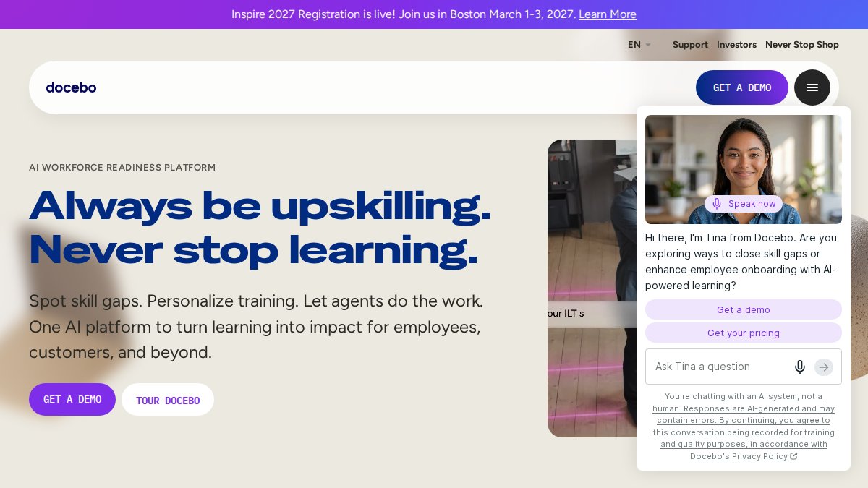Select 'Get a demo' chat suggestion
Image resolution: width=868 pixels, height=488 pixels.
(x=744, y=309)
